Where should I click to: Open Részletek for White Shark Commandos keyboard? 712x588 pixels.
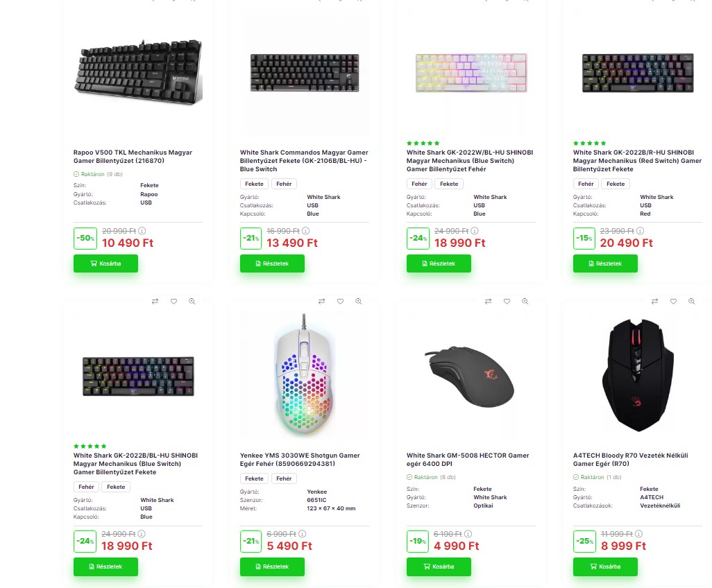272,263
